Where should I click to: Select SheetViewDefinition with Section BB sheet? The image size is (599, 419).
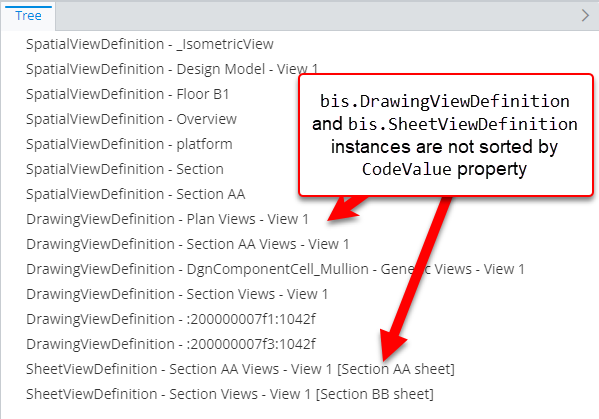230,394
